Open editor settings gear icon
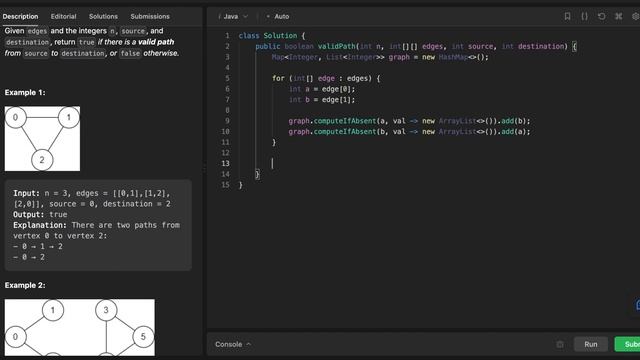The width and height of the screenshot is (640, 360). [636, 16]
